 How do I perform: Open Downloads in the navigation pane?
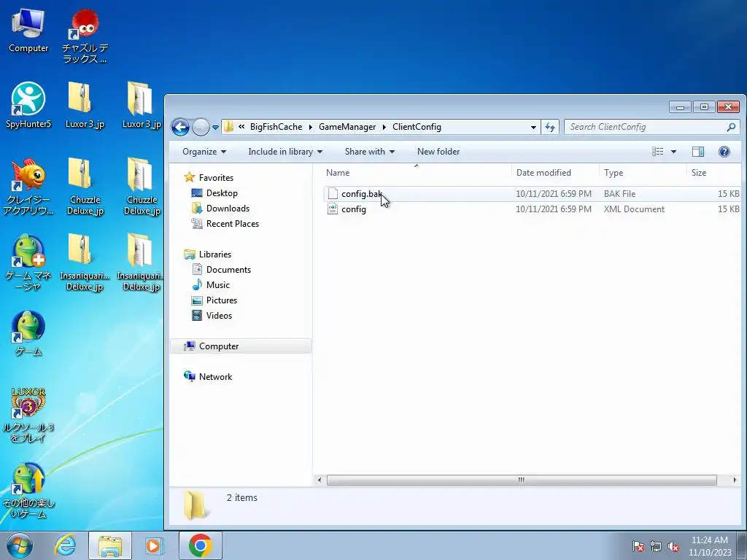click(x=228, y=208)
